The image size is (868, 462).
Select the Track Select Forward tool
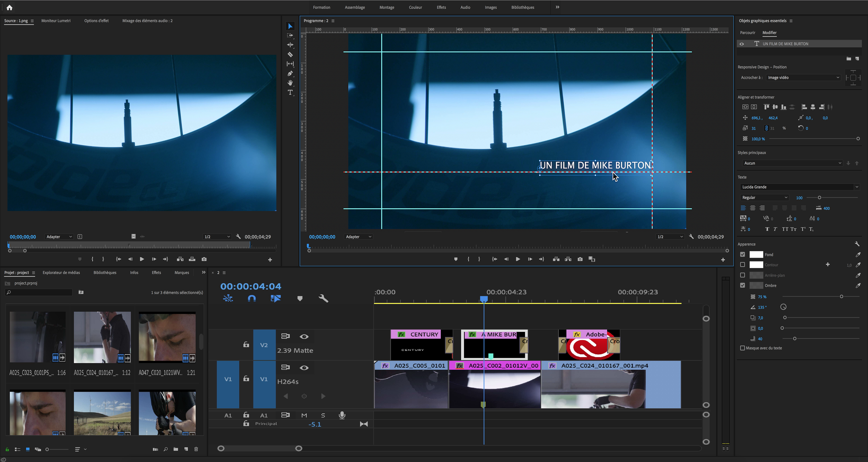(290, 35)
